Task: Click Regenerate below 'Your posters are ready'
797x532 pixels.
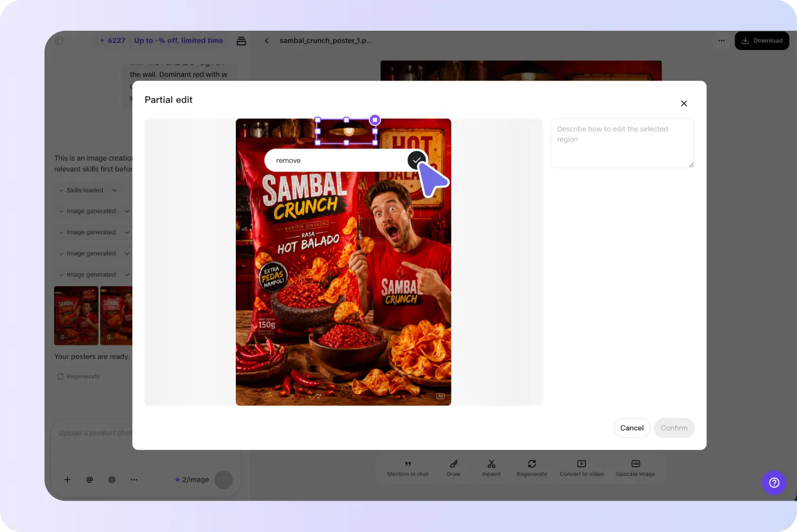Action: click(x=78, y=376)
